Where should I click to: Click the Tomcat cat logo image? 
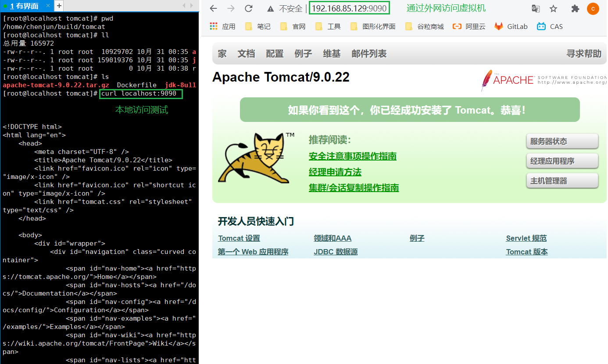(x=257, y=157)
